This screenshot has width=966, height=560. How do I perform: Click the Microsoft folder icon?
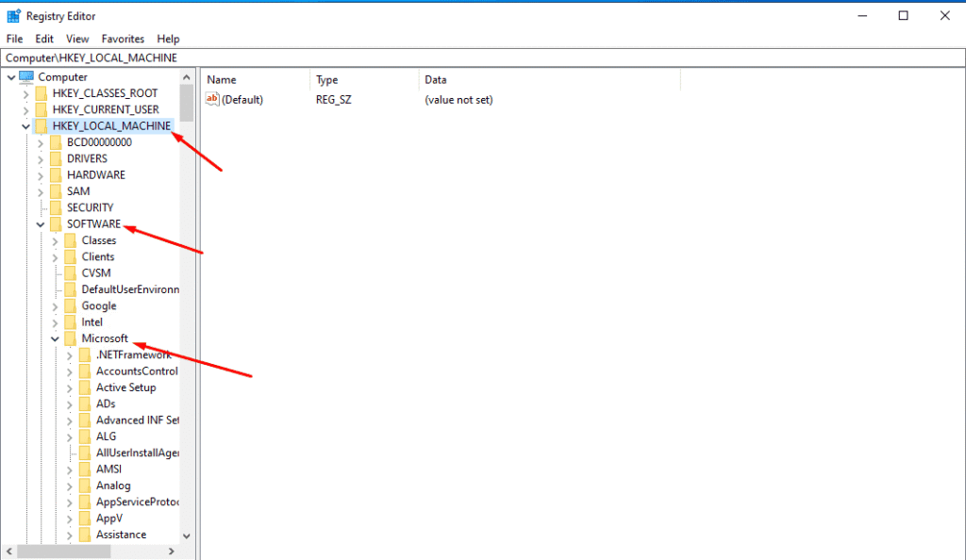click(x=71, y=338)
